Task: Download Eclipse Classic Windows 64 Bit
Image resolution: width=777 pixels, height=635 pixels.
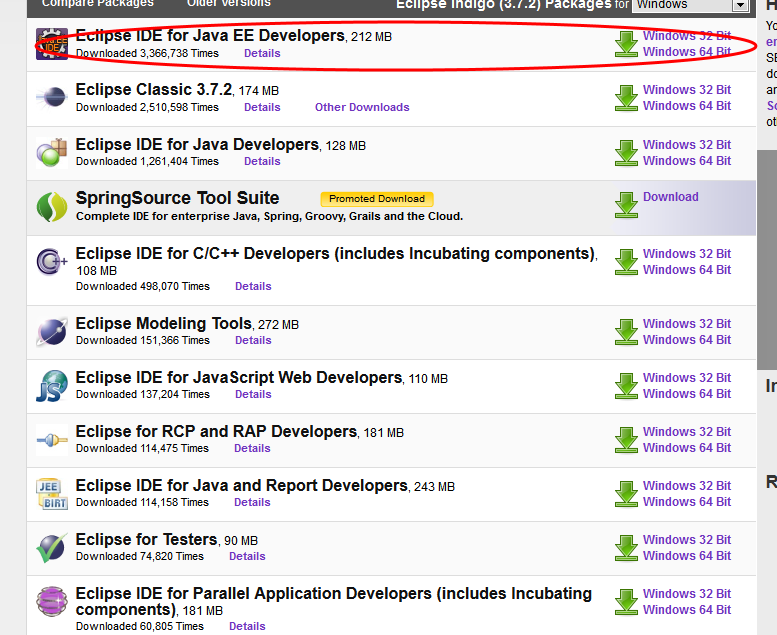Action: [x=687, y=106]
